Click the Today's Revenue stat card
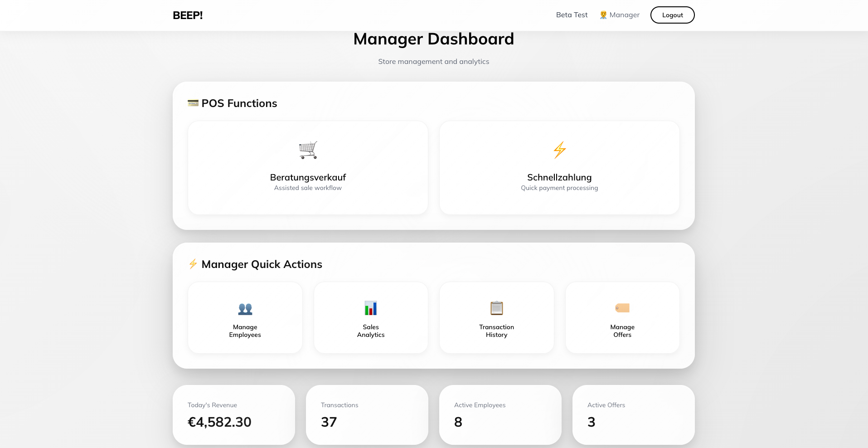This screenshot has width=868, height=448. click(234, 414)
